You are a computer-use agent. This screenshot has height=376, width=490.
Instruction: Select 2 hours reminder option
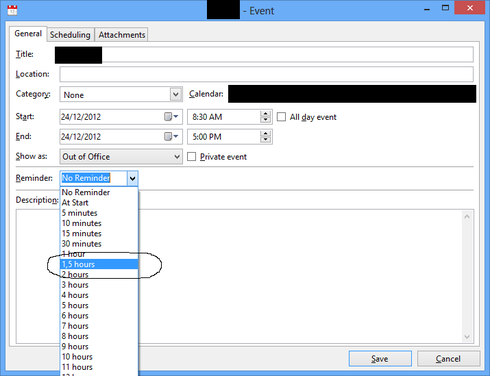(99, 275)
